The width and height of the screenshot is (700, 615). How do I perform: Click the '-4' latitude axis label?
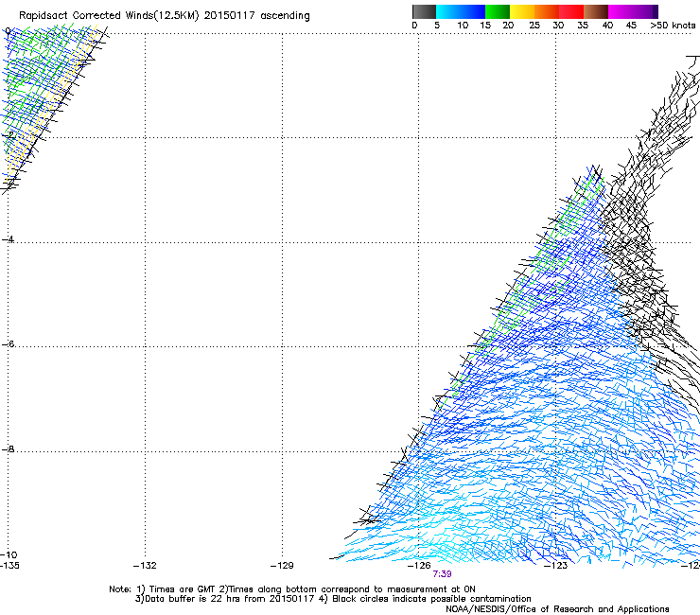click(9, 239)
